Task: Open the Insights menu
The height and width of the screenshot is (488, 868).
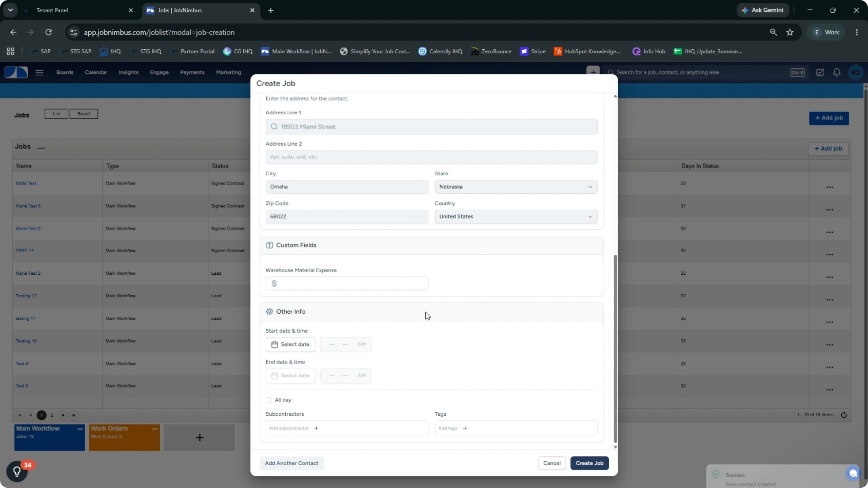Action: click(x=128, y=73)
